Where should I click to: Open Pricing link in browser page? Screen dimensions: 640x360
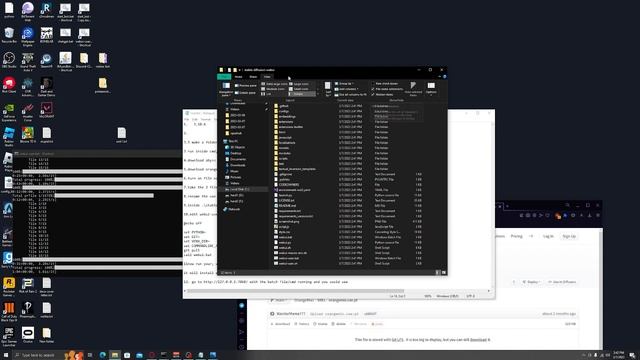click(516, 236)
